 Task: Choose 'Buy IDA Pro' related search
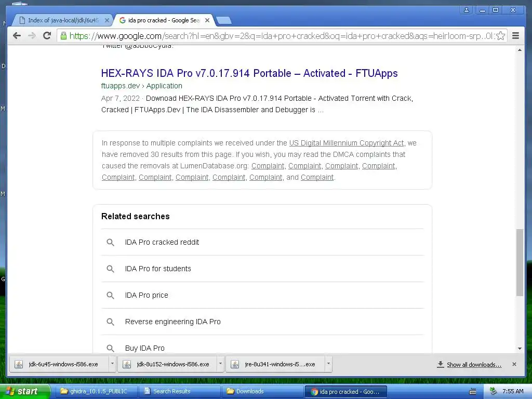point(263,345)
